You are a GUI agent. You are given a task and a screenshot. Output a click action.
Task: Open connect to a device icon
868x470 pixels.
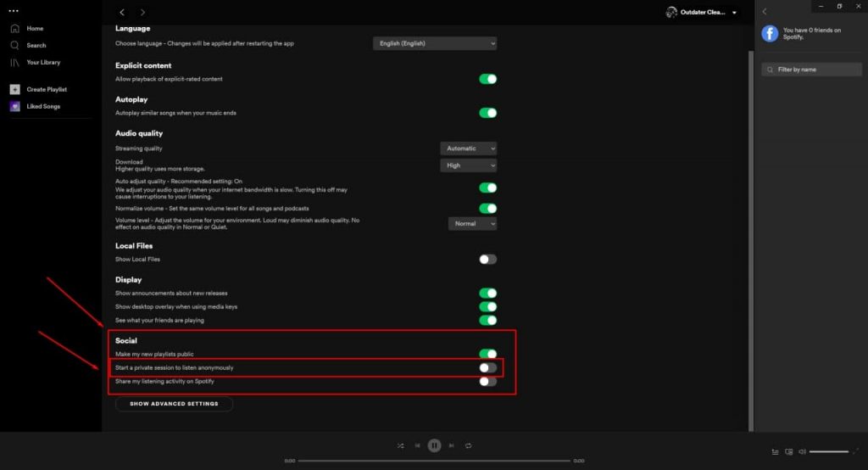[789, 451]
